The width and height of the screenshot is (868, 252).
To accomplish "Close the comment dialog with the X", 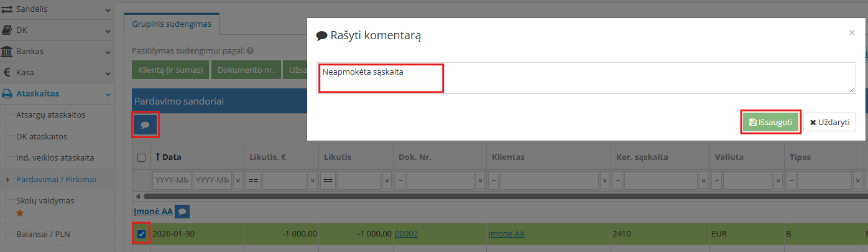I will point(852,33).
